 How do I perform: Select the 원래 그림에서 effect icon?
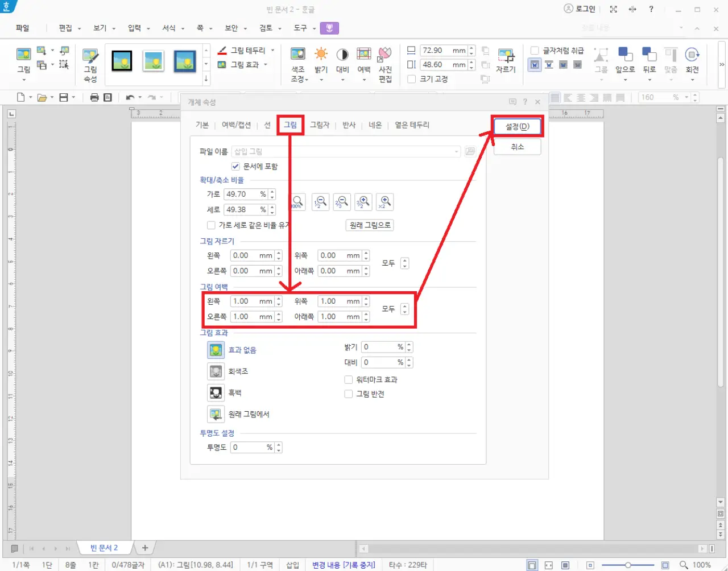tap(216, 415)
